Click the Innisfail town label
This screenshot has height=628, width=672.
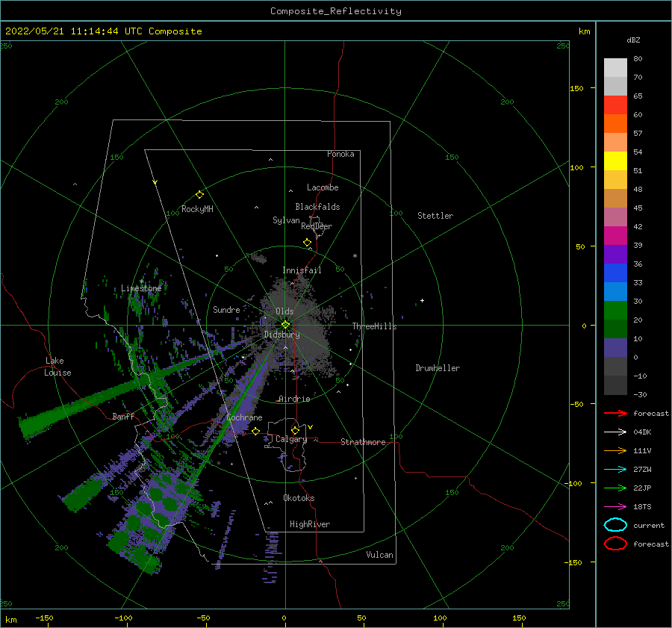[x=302, y=270]
